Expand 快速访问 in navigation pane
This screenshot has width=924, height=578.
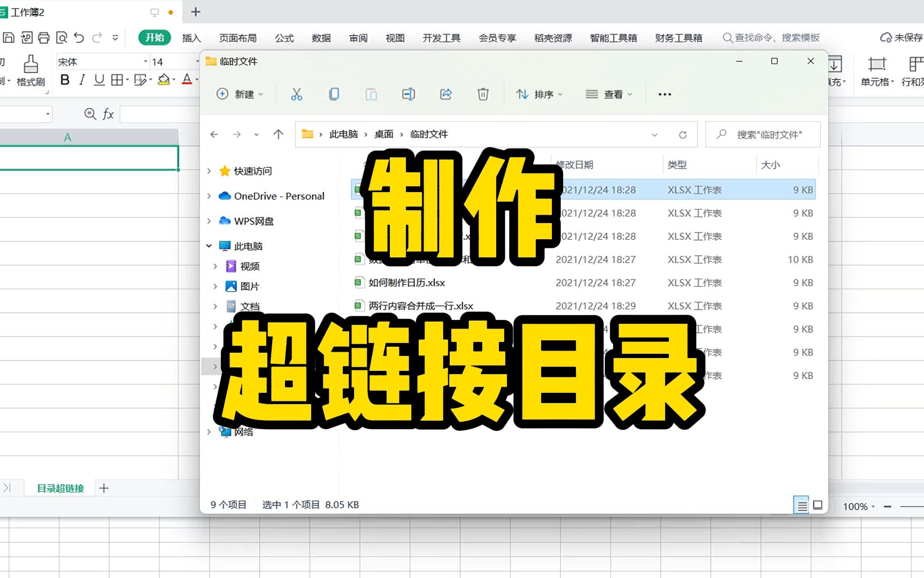coord(209,171)
